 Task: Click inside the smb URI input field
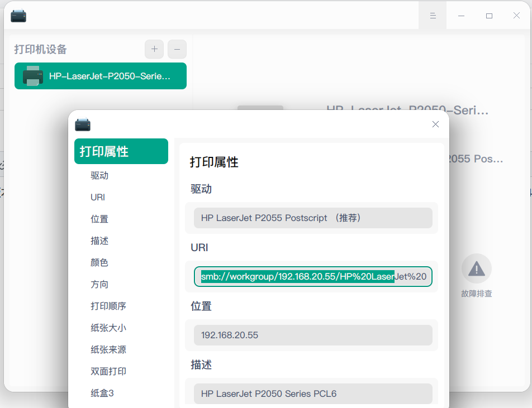313,276
